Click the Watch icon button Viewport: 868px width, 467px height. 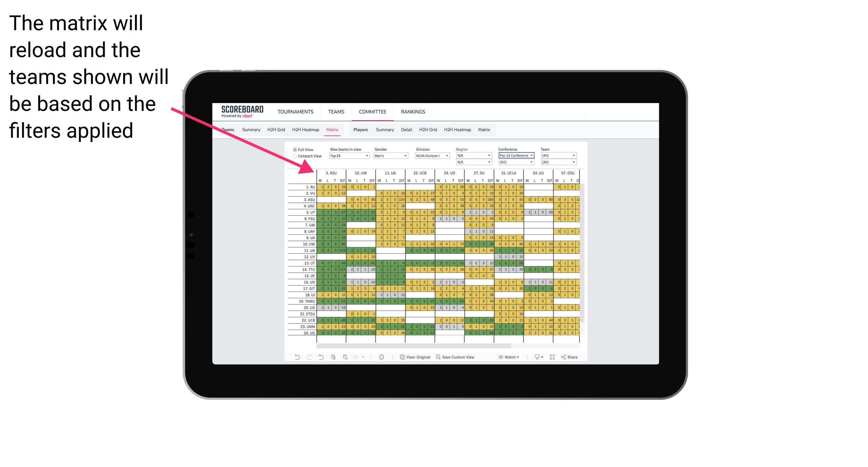505,359
